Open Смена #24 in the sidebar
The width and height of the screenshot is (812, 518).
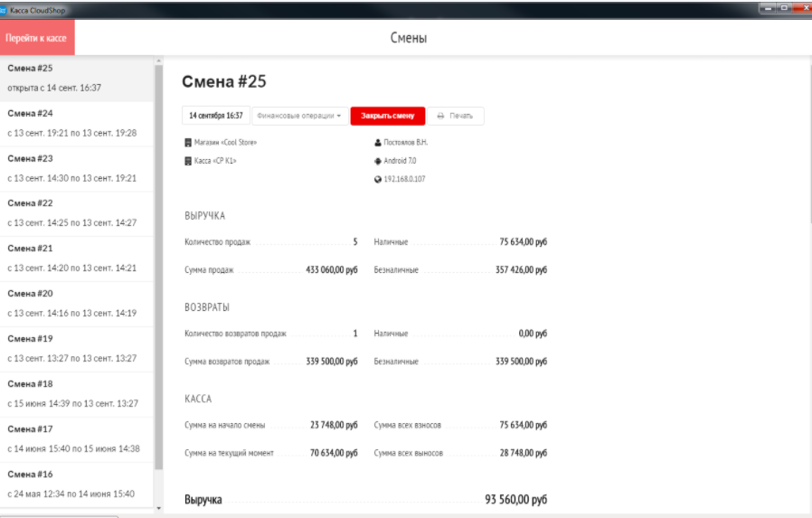(x=77, y=124)
